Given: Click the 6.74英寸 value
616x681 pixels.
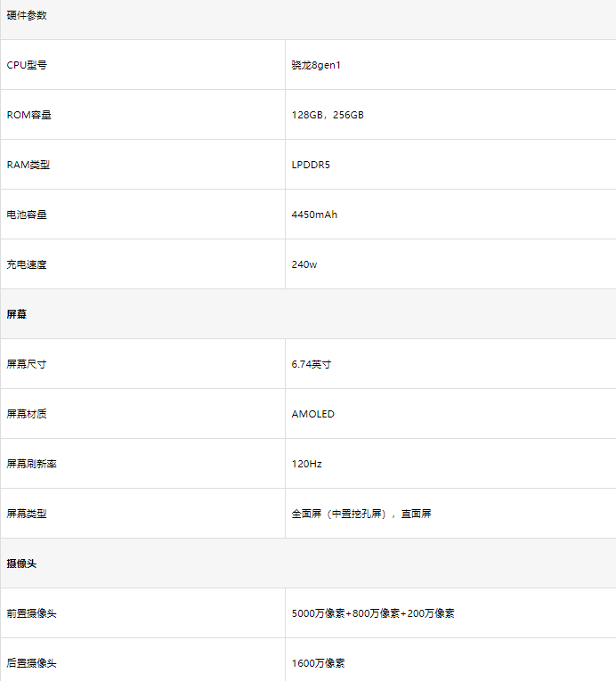Looking at the screenshot, I should pyautogui.click(x=312, y=364).
